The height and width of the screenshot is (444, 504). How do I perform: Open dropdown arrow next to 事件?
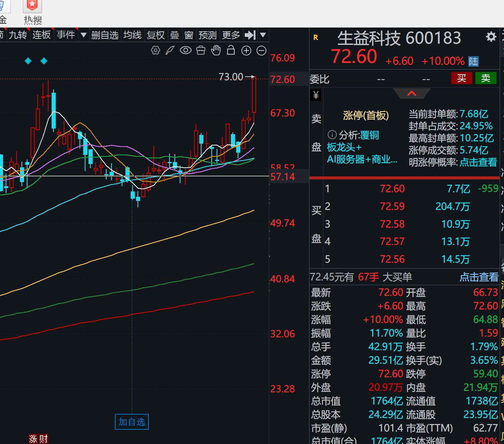click(x=84, y=35)
